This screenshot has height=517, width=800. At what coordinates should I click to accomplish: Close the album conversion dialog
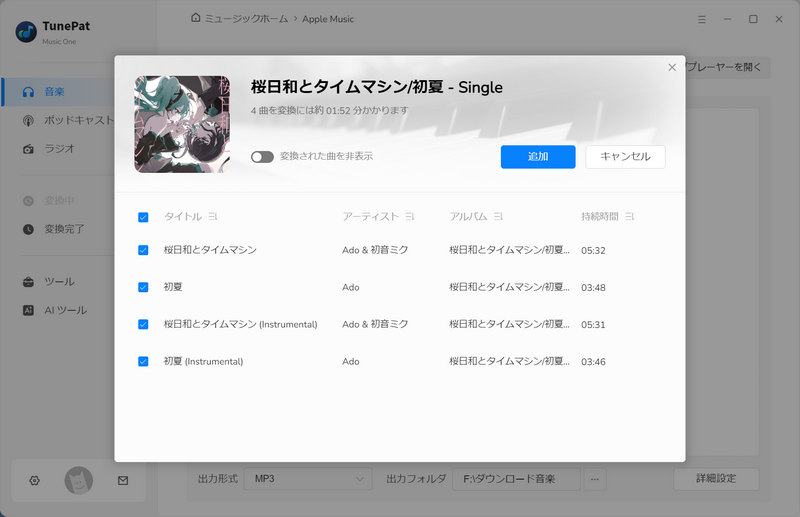[x=672, y=67]
